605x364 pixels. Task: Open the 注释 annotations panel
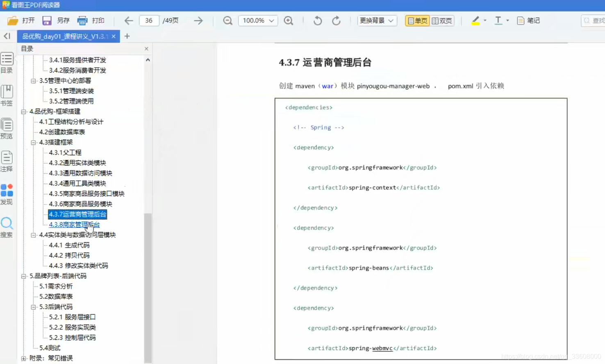point(7,161)
